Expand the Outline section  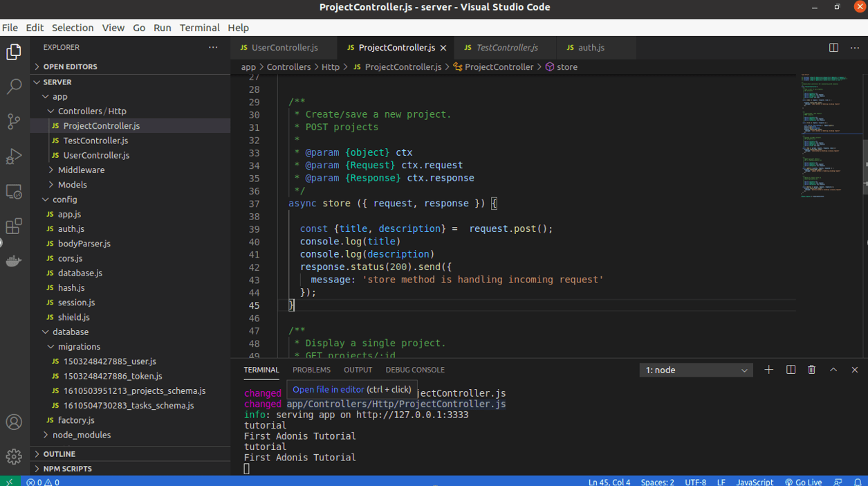[130, 454]
